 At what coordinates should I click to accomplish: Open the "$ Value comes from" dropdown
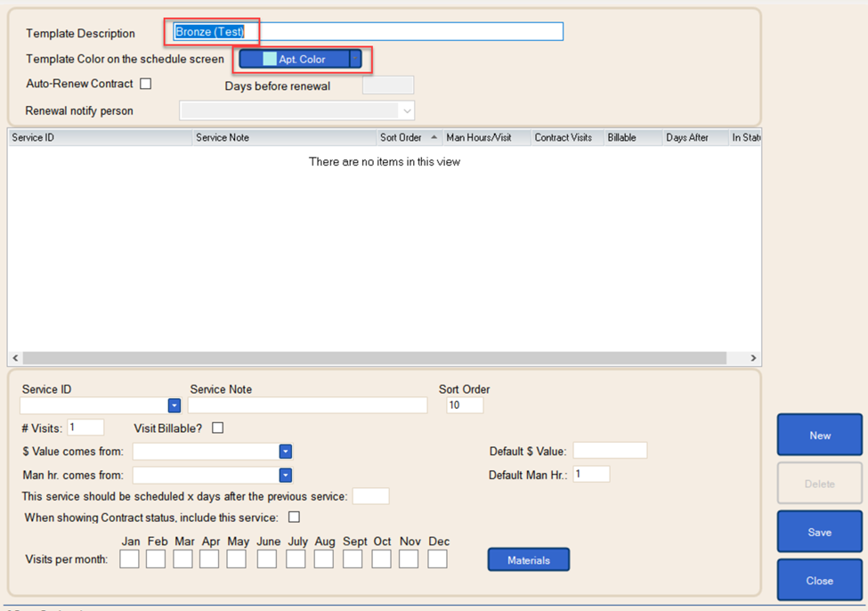pos(285,452)
